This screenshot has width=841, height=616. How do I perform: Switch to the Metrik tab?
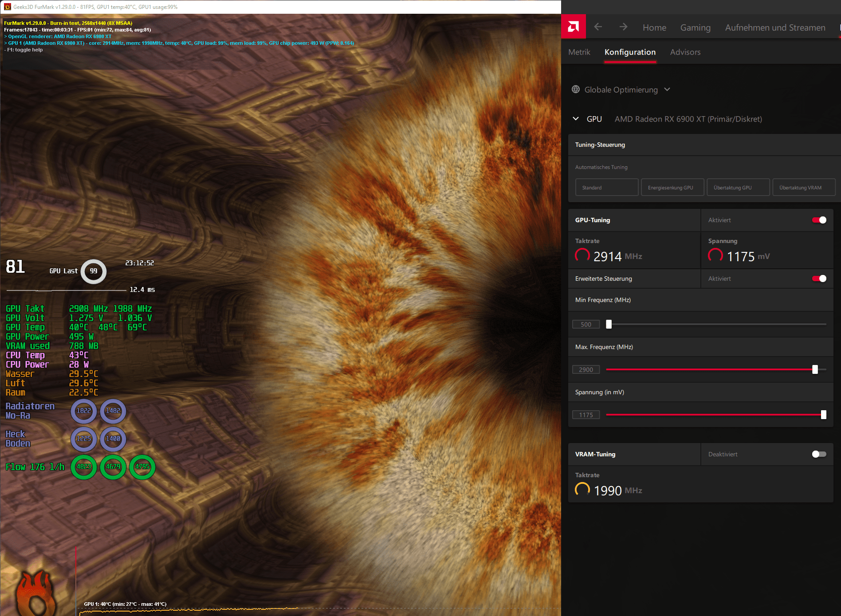coord(579,52)
